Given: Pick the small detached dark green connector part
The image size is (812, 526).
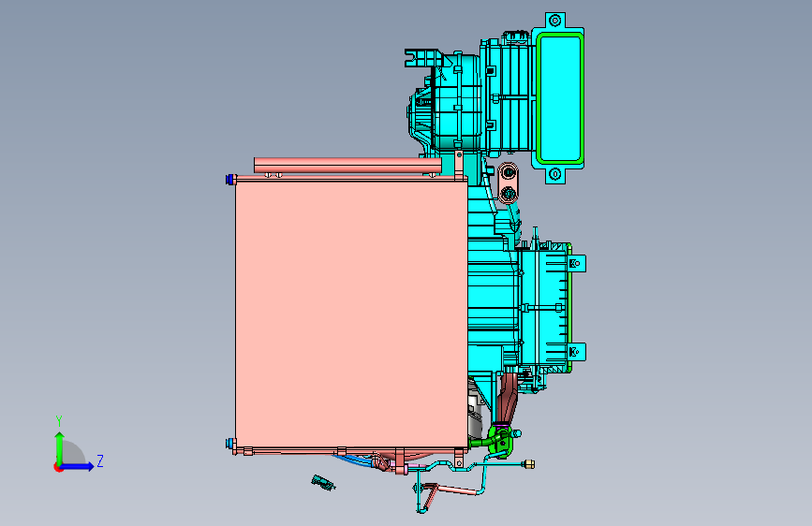Looking at the screenshot, I should 323,483.
